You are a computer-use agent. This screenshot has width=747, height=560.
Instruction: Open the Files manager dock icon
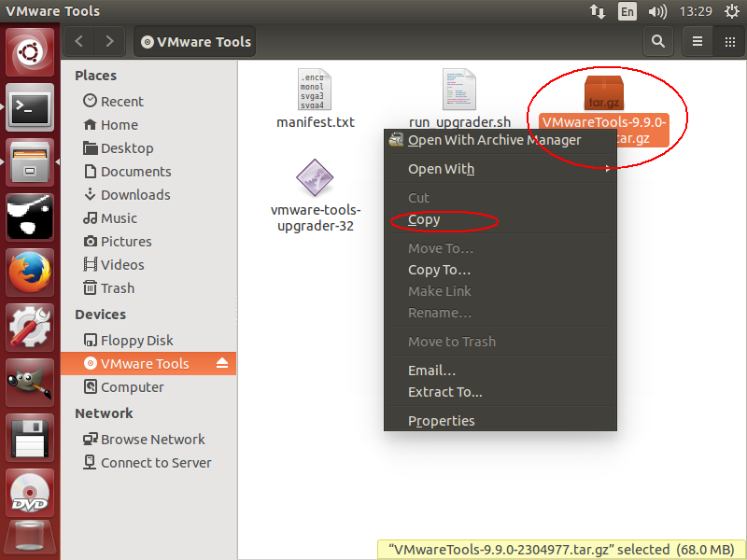pos(30,162)
